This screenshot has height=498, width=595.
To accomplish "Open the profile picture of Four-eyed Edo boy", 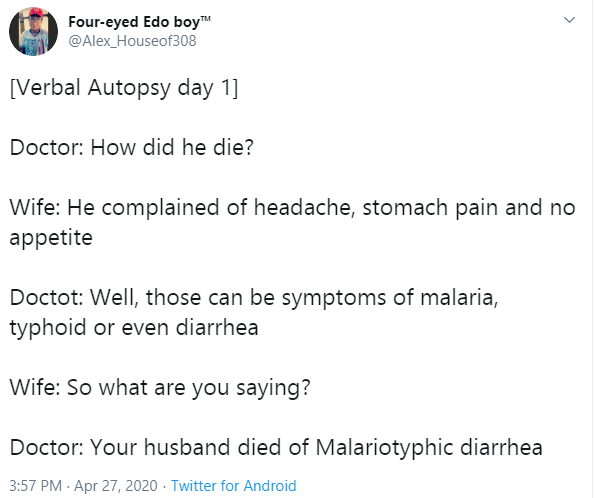I will tap(33, 31).
